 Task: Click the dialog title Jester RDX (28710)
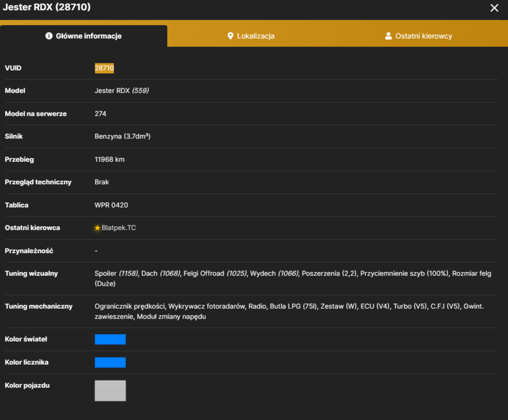point(47,7)
